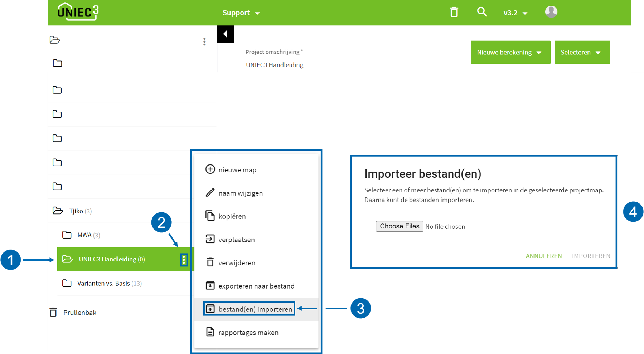Collapse sidebar with the black arrow button
Screen dimensions: 644x354
click(226, 34)
